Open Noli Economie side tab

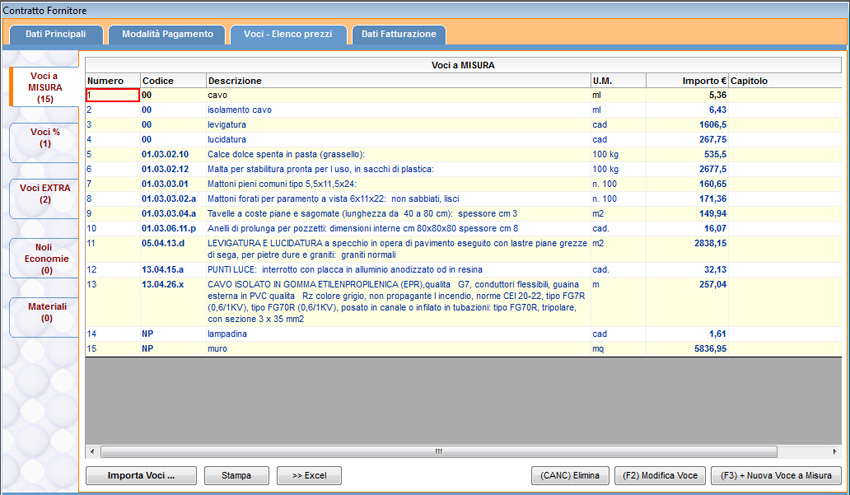click(x=44, y=256)
